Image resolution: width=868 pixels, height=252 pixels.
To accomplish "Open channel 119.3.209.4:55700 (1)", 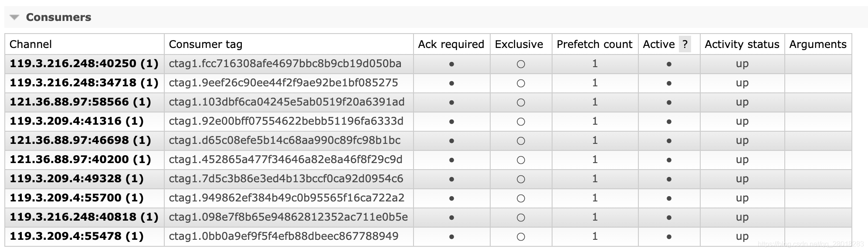I will pos(77,198).
